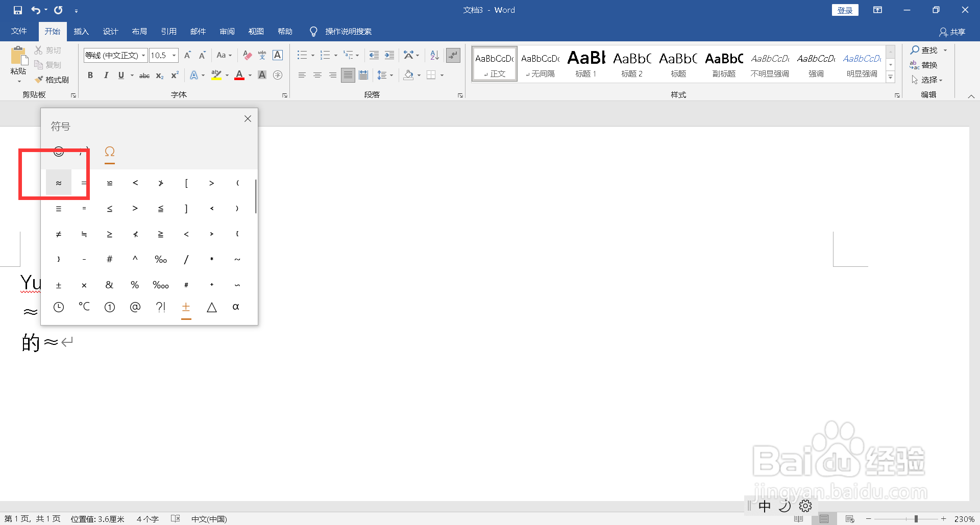Toggle show paragraph marks
This screenshot has width=980, height=525.
pos(453,55)
